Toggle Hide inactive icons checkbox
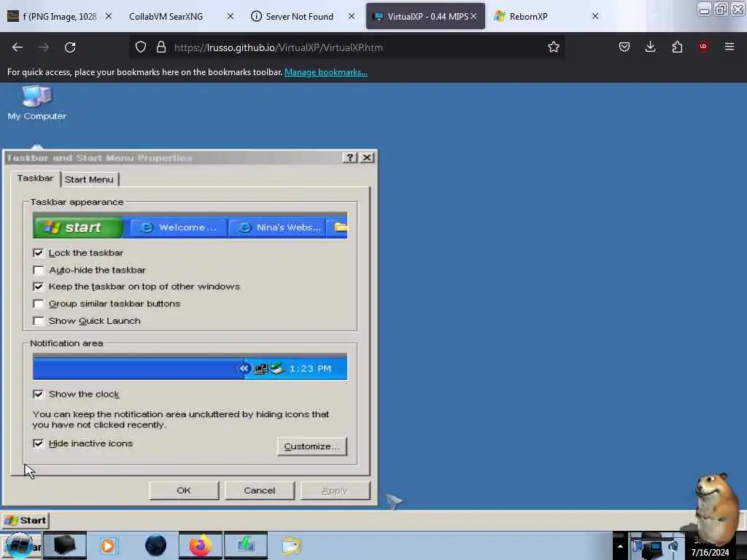The width and height of the screenshot is (747, 560). click(38, 443)
